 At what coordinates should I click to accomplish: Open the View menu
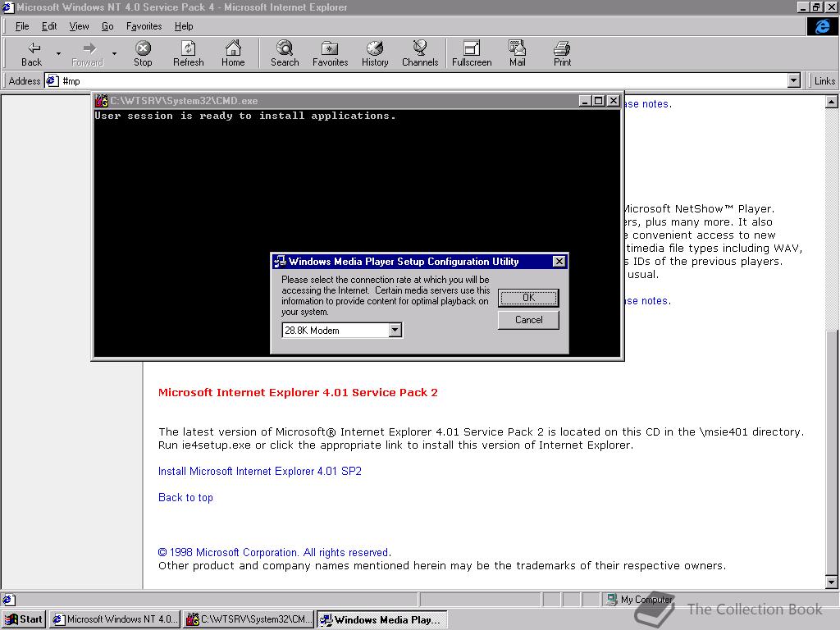coord(80,26)
